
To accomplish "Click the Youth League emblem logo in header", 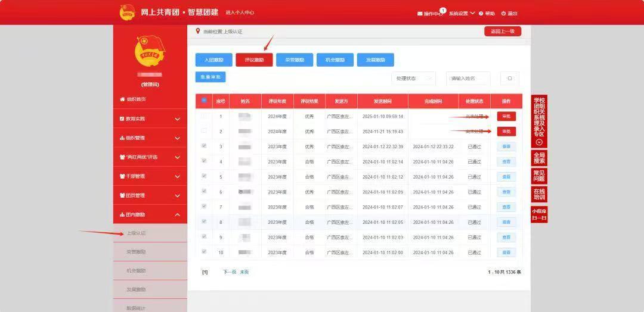I will pos(127,13).
